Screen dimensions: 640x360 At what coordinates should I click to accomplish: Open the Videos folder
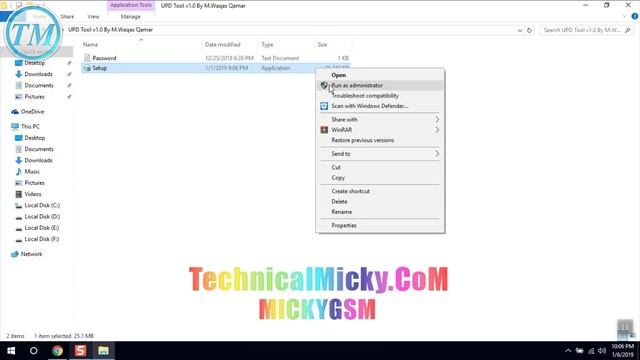pyautogui.click(x=33, y=194)
